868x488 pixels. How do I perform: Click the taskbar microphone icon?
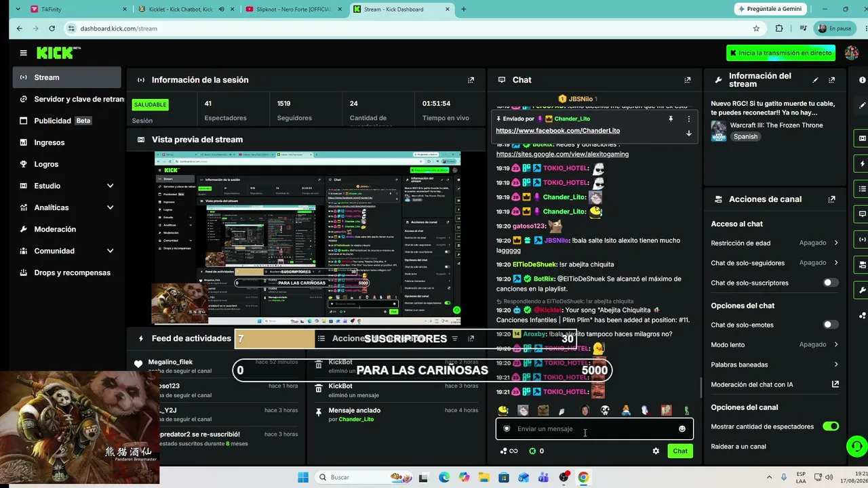click(x=784, y=477)
